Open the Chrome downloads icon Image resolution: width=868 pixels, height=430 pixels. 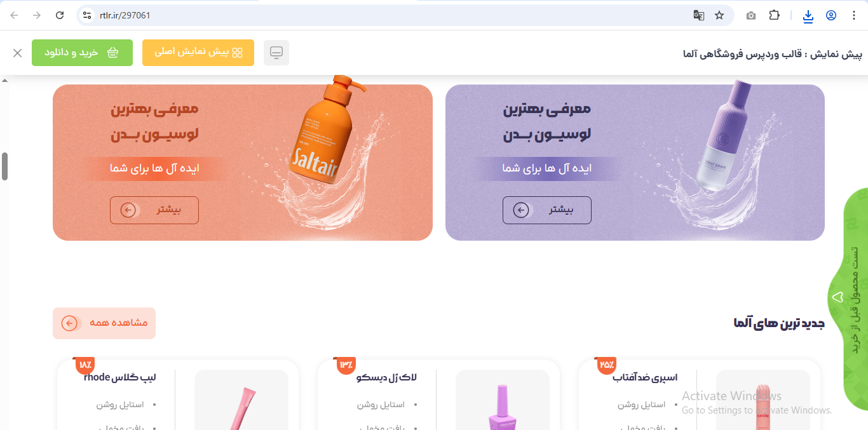point(808,16)
